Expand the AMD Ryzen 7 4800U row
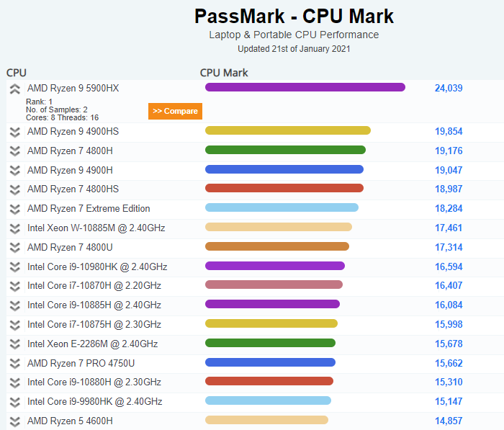Image resolution: width=504 pixels, height=430 pixels. [x=15, y=248]
